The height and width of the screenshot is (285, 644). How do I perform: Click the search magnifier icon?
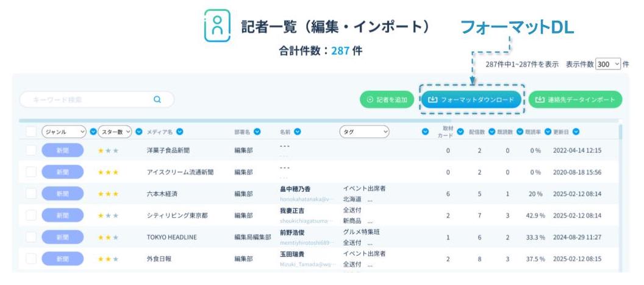(157, 99)
